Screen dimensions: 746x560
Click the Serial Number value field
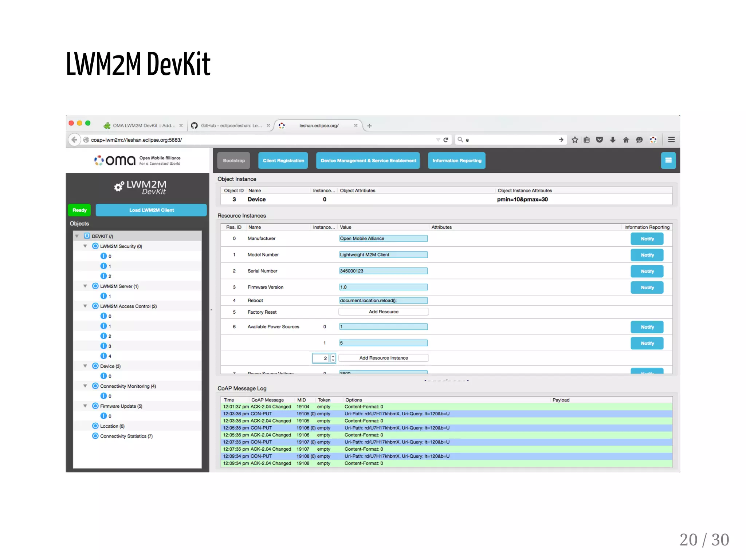coord(383,271)
